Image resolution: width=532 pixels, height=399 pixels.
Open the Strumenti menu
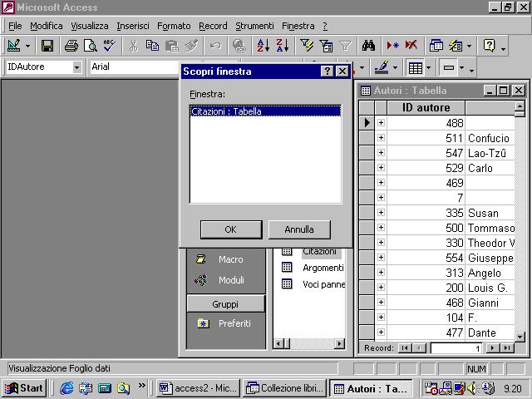254,26
